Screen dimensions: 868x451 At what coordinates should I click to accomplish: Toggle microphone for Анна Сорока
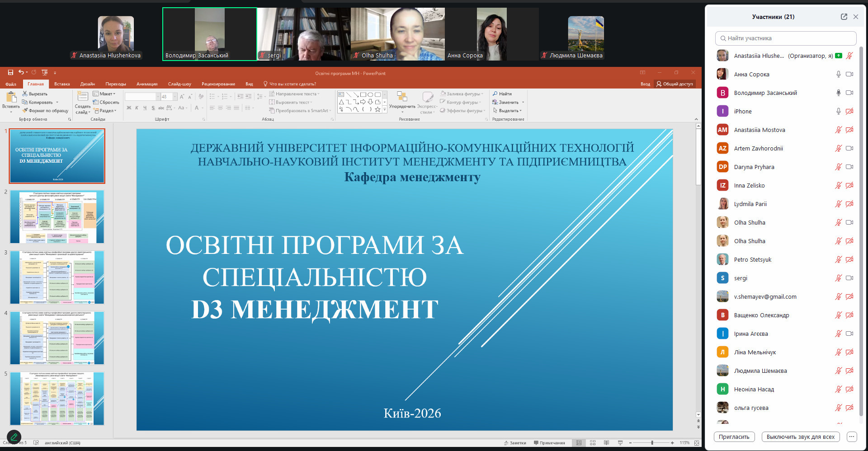click(838, 74)
